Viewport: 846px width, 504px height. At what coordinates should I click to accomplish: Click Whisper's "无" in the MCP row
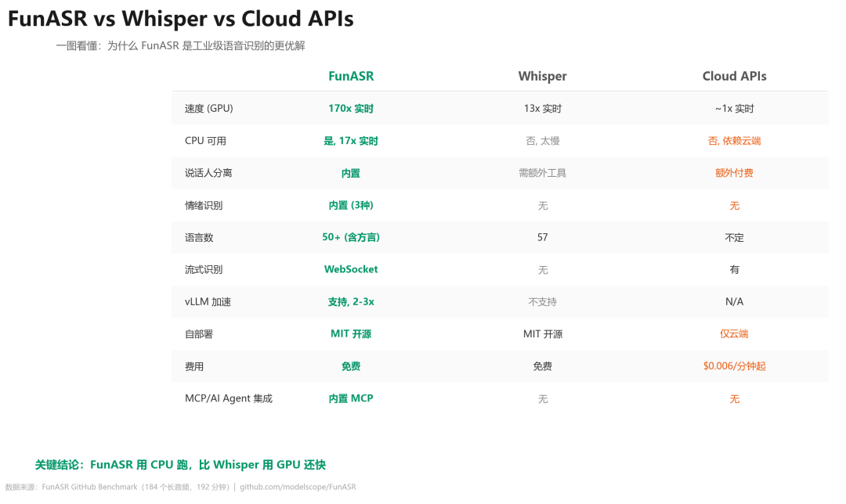click(x=543, y=399)
